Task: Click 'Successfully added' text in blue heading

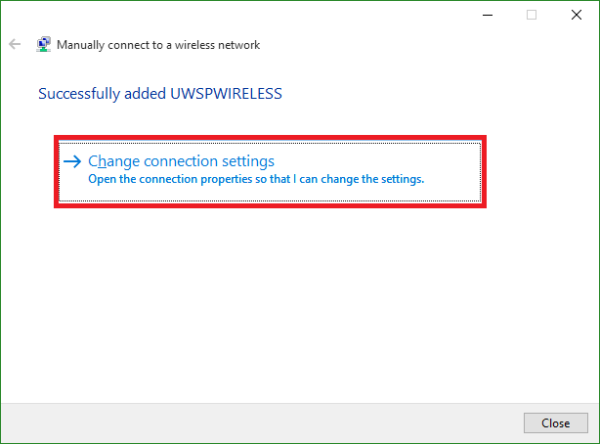Action: [102, 94]
